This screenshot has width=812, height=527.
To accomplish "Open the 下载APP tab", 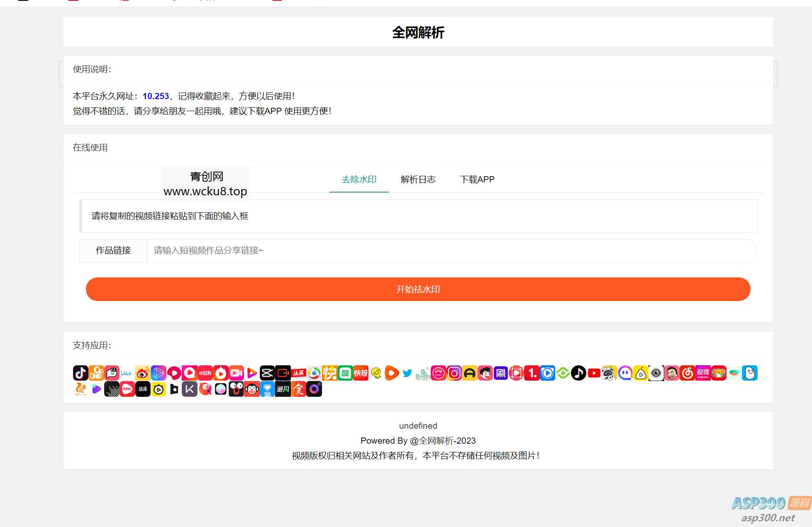I will (x=478, y=179).
